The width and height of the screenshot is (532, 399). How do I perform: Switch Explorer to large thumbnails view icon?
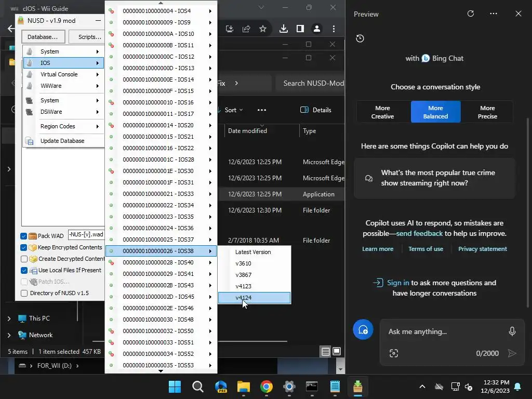[337, 351]
